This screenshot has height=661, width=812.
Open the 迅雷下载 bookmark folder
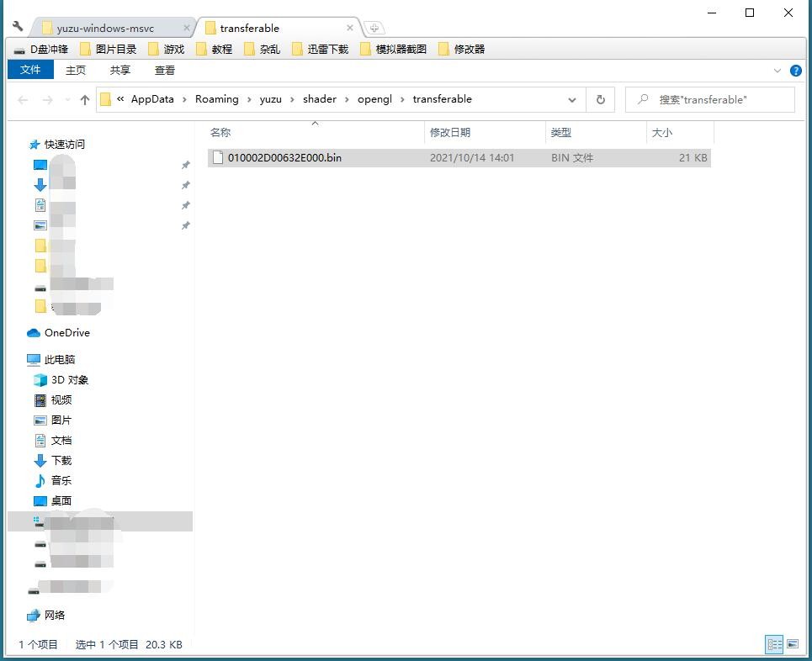point(321,49)
